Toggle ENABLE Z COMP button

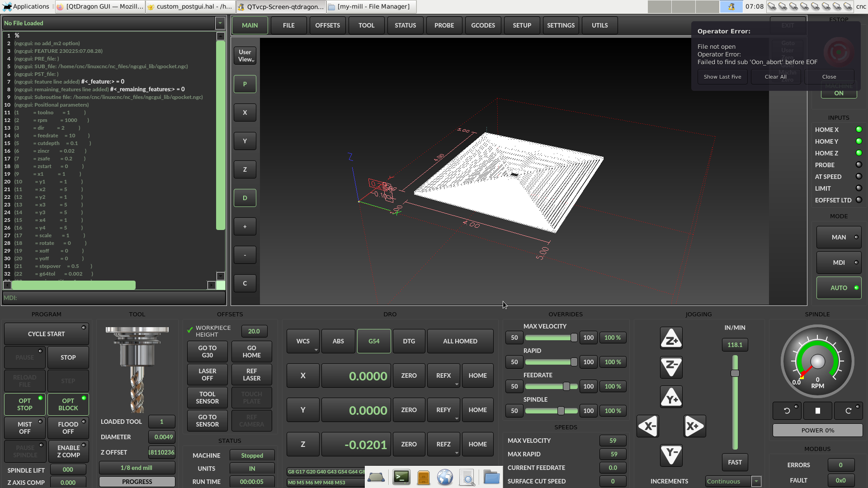[x=68, y=451]
